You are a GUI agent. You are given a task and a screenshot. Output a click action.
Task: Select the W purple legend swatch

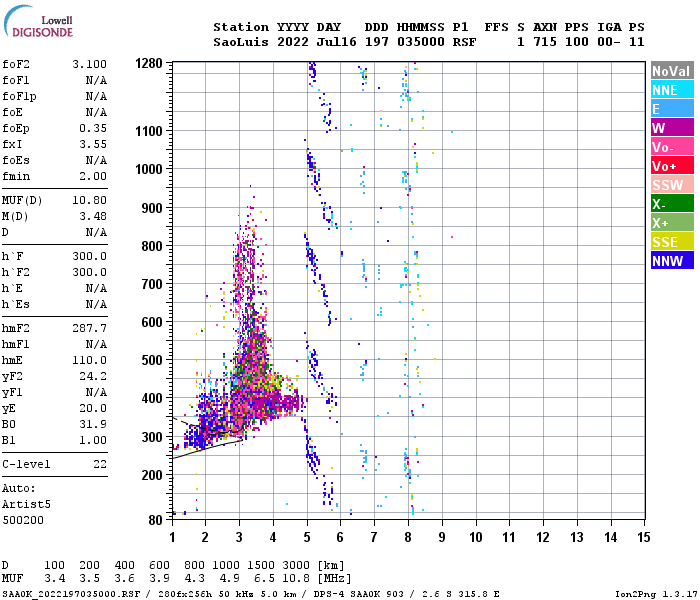(672, 128)
